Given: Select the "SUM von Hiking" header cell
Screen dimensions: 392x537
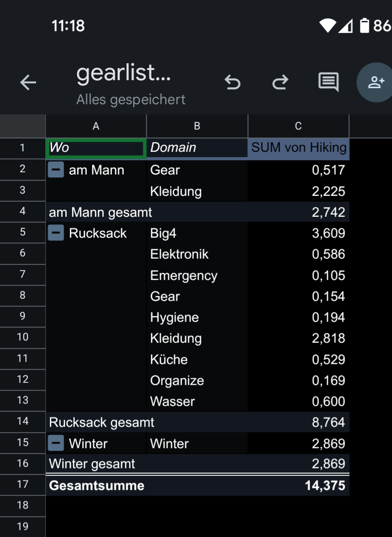Looking at the screenshot, I should point(298,148).
